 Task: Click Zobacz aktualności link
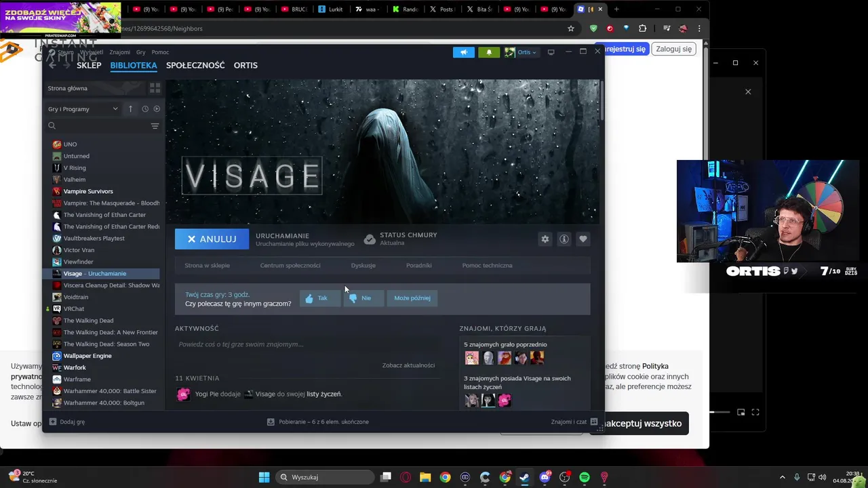click(x=408, y=365)
